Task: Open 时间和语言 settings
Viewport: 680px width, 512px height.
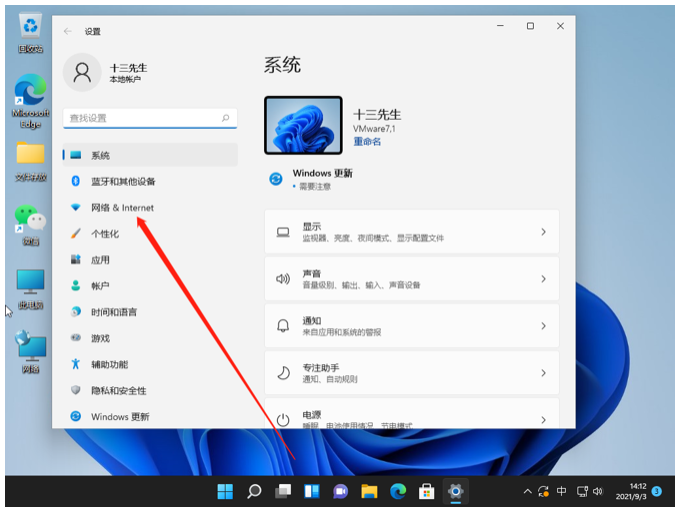Action: [x=113, y=311]
